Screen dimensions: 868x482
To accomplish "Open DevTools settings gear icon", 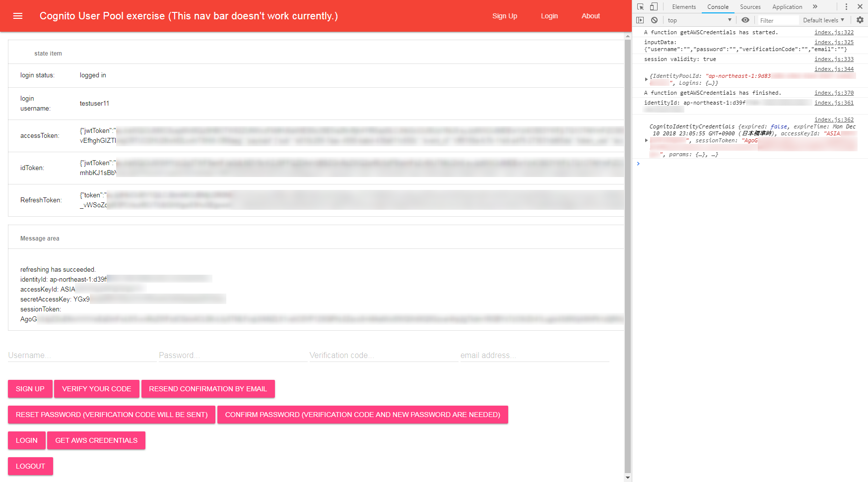I will tap(860, 20).
